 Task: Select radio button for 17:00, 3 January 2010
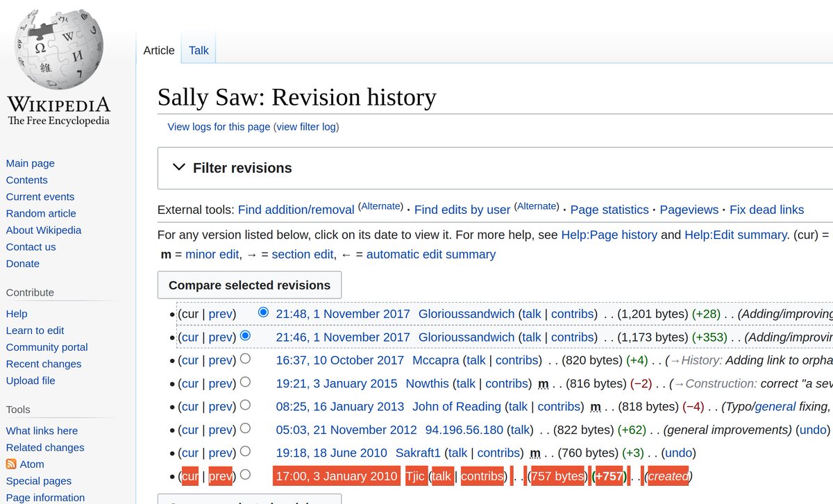pyautogui.click(x=245, y=475)
